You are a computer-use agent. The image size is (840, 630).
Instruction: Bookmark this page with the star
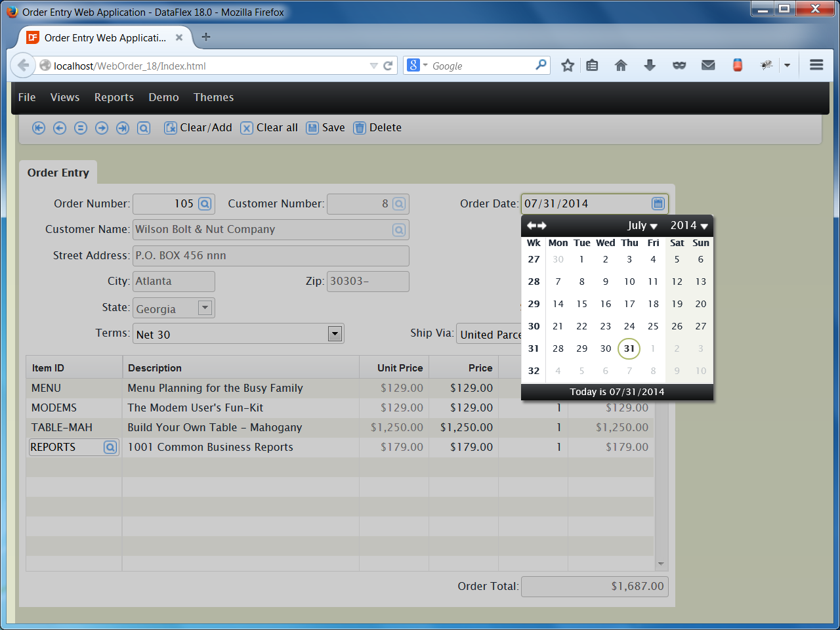[x=568, y=65]
